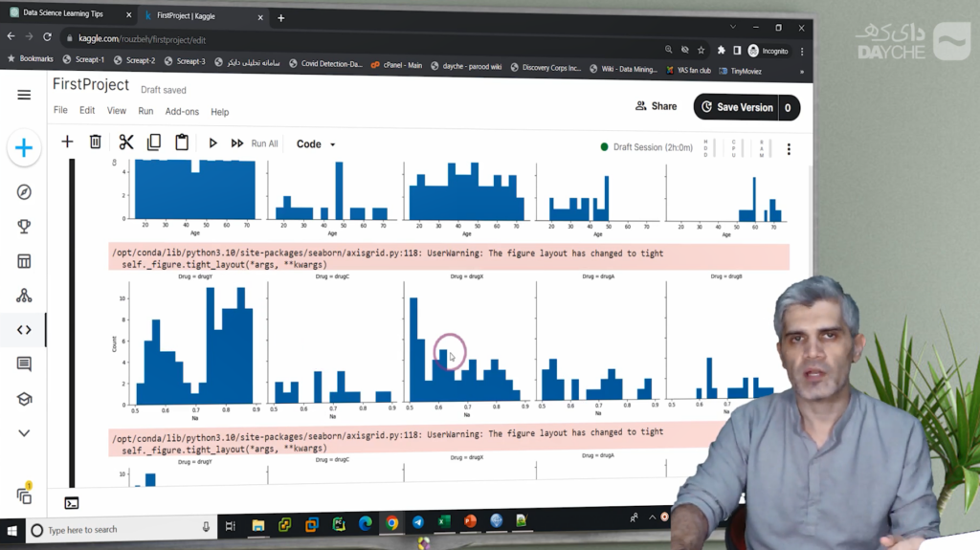Click the Save Version button
Image resolution: width=980 pixels, height=550 pixels.
(737, 107)
